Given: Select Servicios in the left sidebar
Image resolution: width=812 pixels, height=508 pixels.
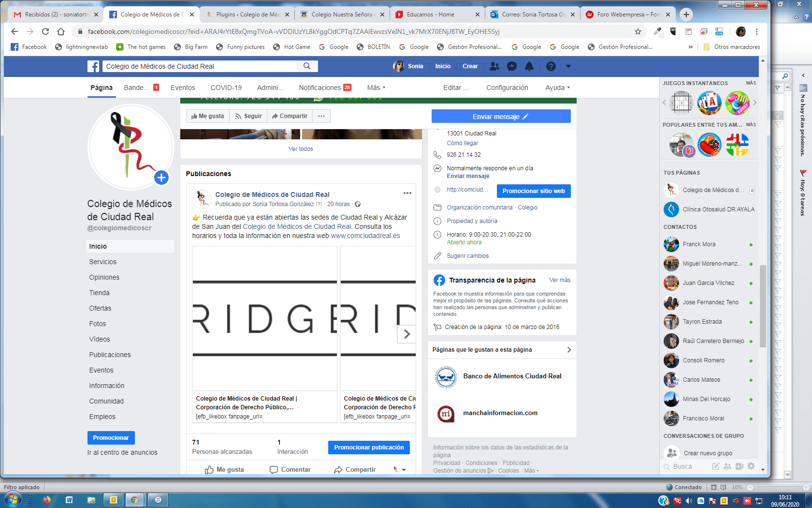Looking at the screenshot, I should click(103, 262).
